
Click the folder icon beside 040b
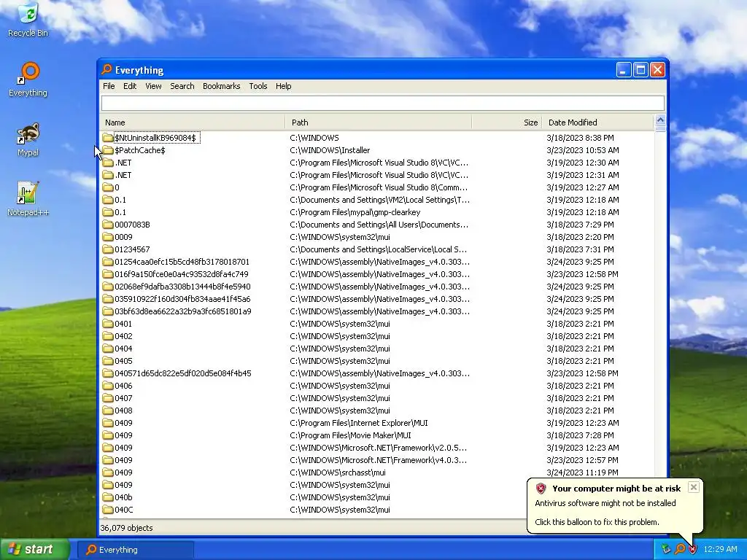(x=108, y=497)
